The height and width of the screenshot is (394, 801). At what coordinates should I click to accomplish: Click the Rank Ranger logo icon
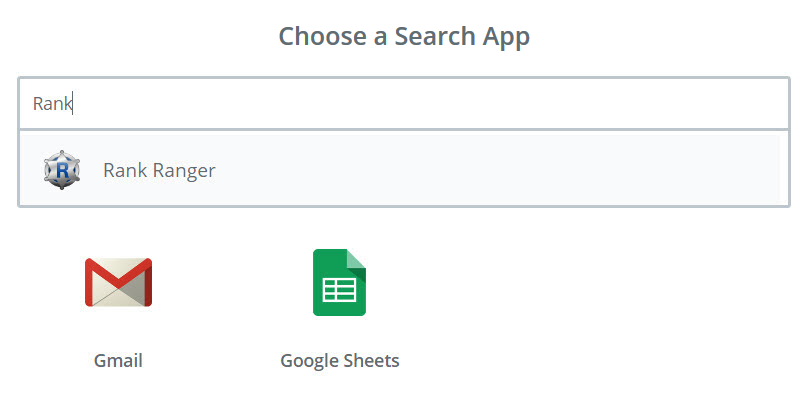click(x=62, y=170)
